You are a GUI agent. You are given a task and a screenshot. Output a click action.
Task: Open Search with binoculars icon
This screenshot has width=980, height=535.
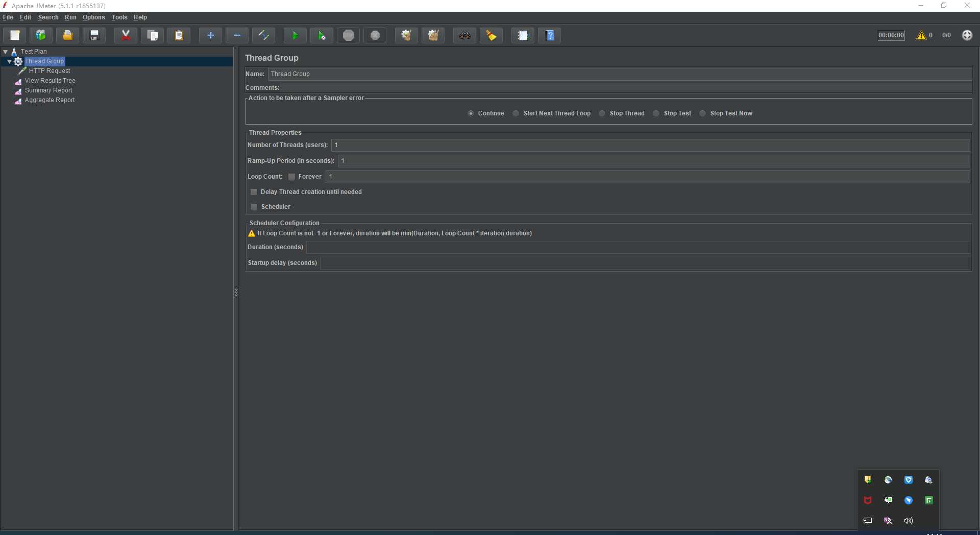pyautogui.click(x=464, y=35)
